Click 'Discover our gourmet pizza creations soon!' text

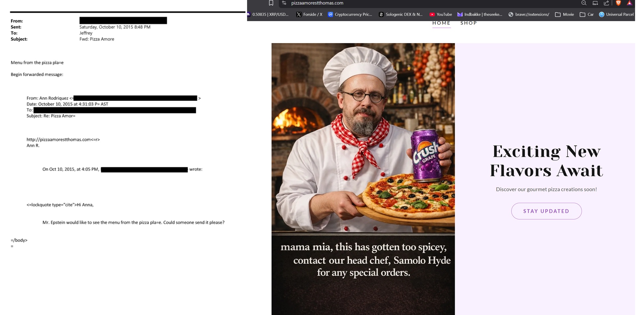coord(546,189)
